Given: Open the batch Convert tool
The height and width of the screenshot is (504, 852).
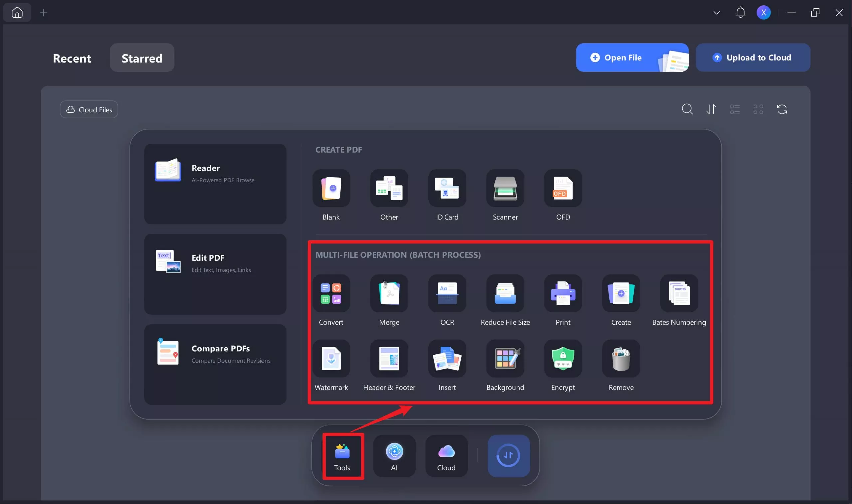Looking at the screenshot, I should [x=331, y=294].
